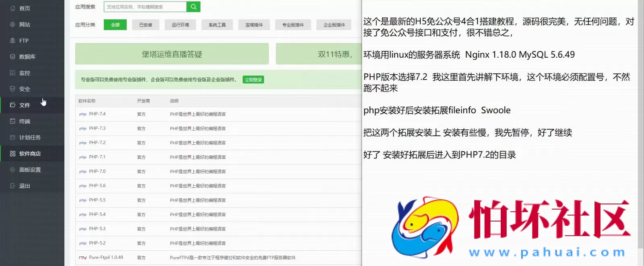Click the php icon beside PHP-7.0
Image resolution: width=644 pixels, height=266 pixels.
coord(83,171)
